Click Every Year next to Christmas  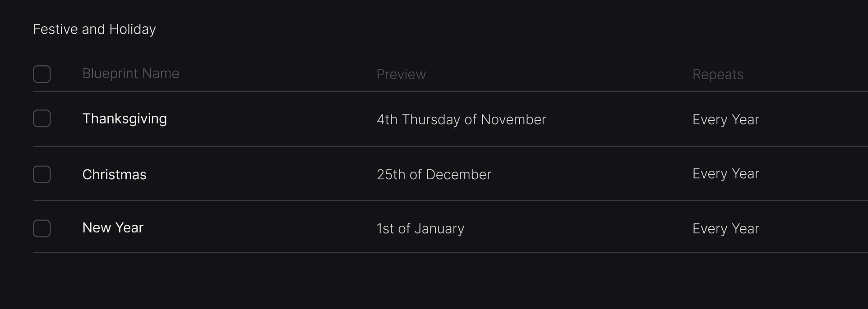click(725, 173)
